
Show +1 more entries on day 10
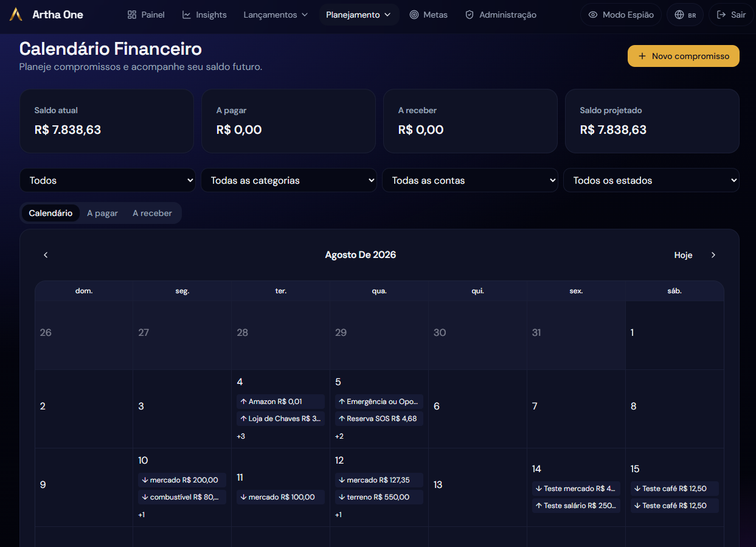142,515
